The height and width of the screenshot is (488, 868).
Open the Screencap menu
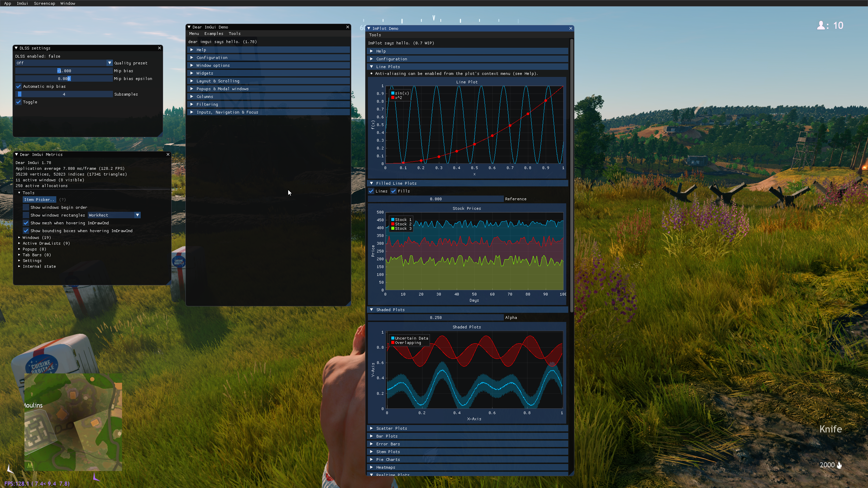click(x=44, y=3)
